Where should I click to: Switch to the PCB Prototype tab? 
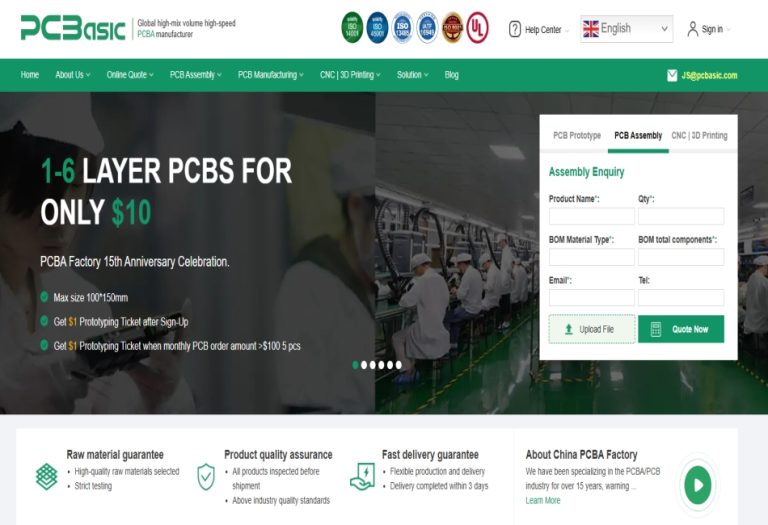(x=576, y=136)
